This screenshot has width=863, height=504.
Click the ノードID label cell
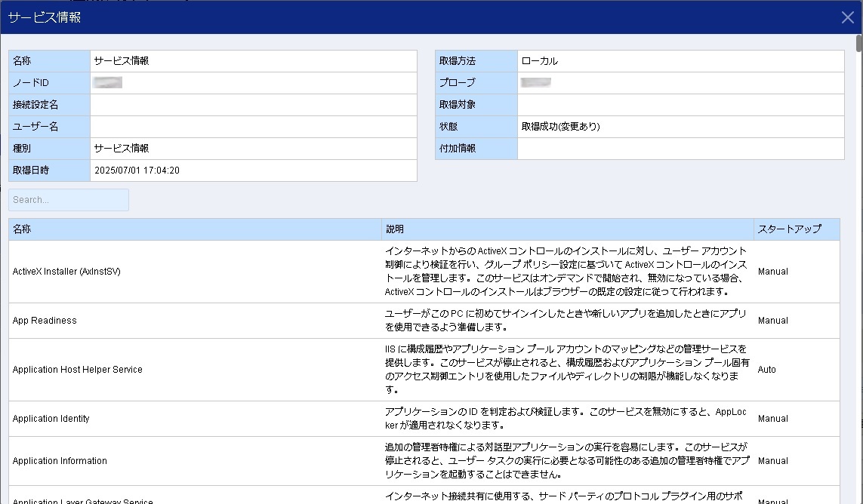(x=50, y=83)
